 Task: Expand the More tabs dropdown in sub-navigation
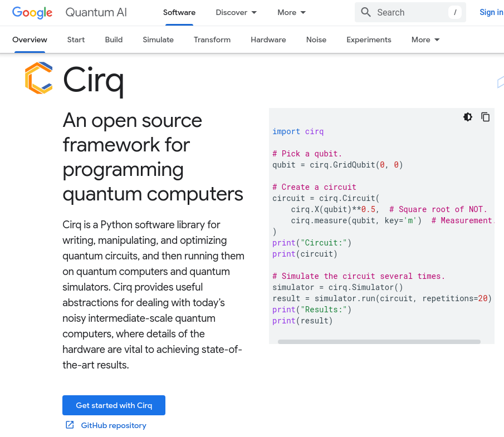coord(425,40)
